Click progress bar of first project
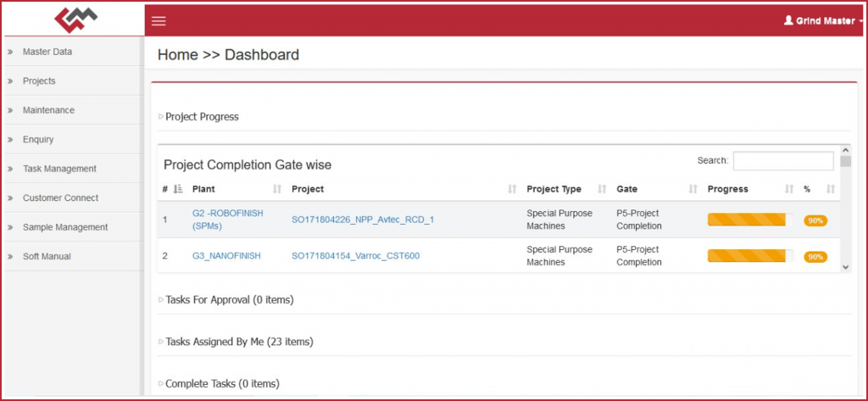This screenshot has width=868, height=401. point(750,220)
